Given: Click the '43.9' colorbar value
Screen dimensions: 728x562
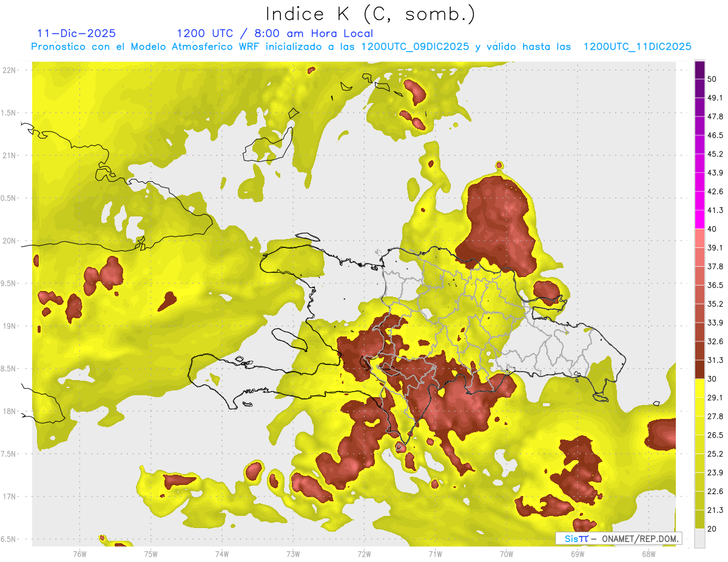Looking at the screenshot, I should click(715, 173).
